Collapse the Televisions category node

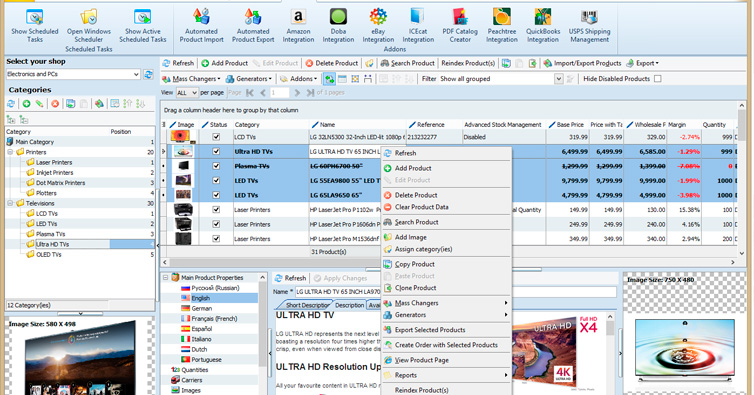[10, 204]
